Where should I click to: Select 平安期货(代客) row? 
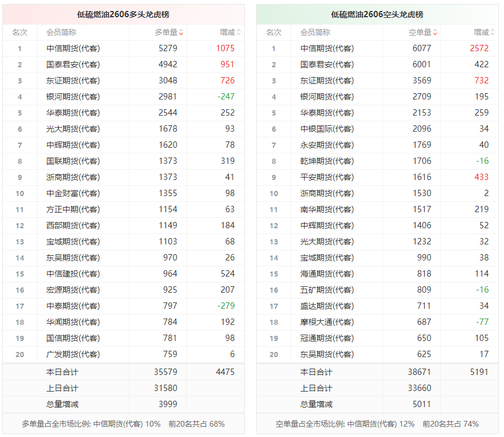[378, 177]
